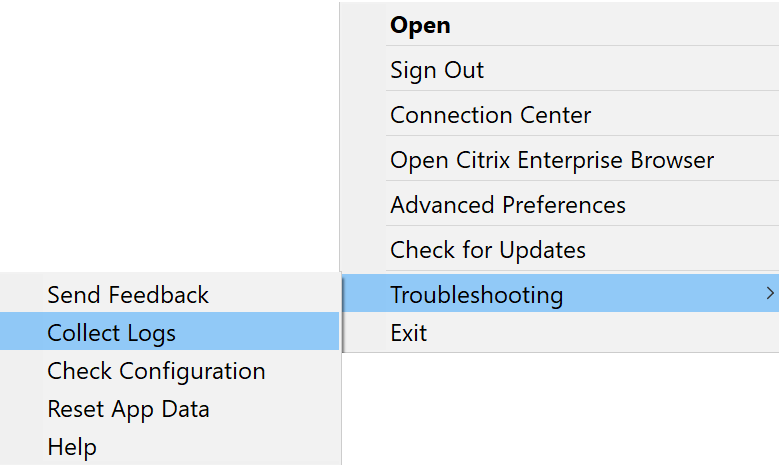This screenshot has height=465, width=780.
Task: Send feedback to Citrix
Action: 128,295
